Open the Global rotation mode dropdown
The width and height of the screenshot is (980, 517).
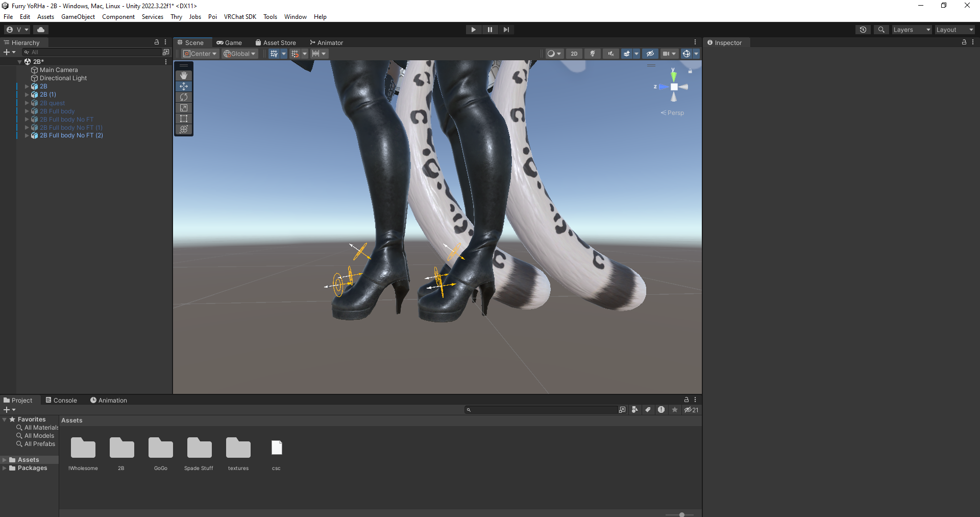pyautogui.click(x=239, y=54)
